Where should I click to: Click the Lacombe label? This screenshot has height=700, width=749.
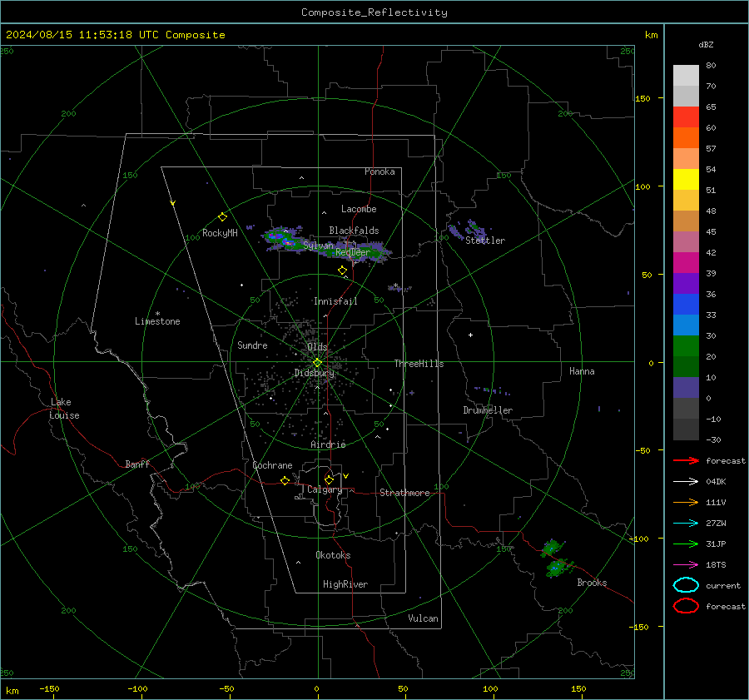[359, 209]
